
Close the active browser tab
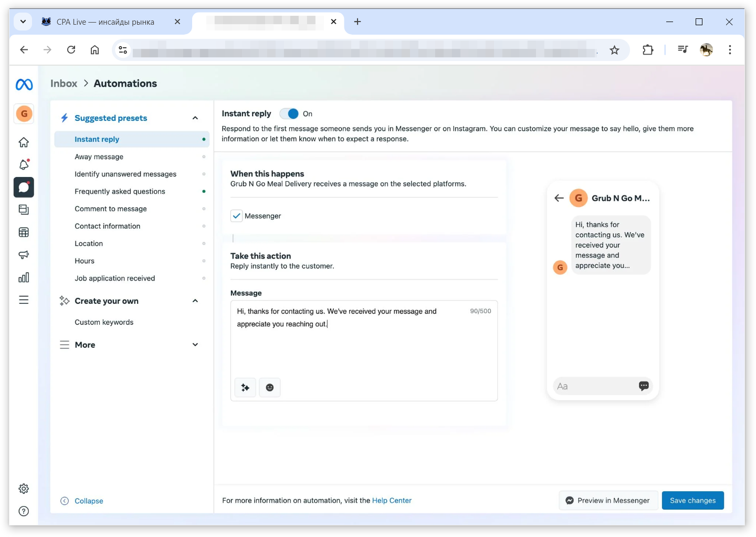(334, 22)
